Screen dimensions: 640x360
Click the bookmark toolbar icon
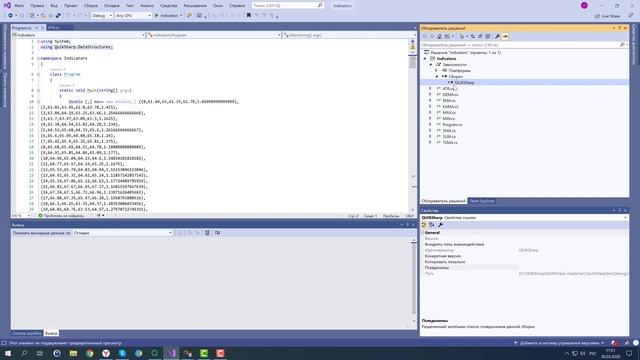[249, 16]
